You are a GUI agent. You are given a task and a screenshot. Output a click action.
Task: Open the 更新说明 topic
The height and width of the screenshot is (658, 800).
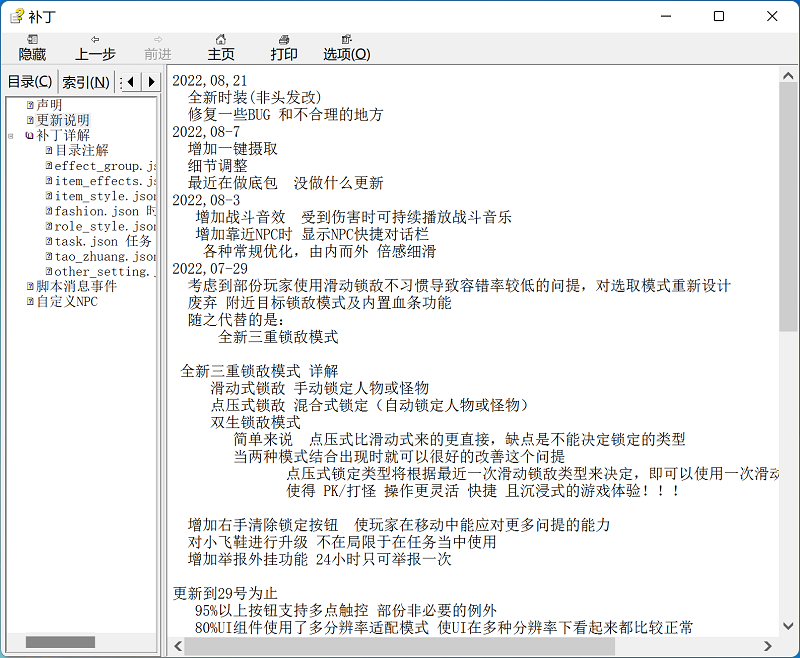(63, 120)
